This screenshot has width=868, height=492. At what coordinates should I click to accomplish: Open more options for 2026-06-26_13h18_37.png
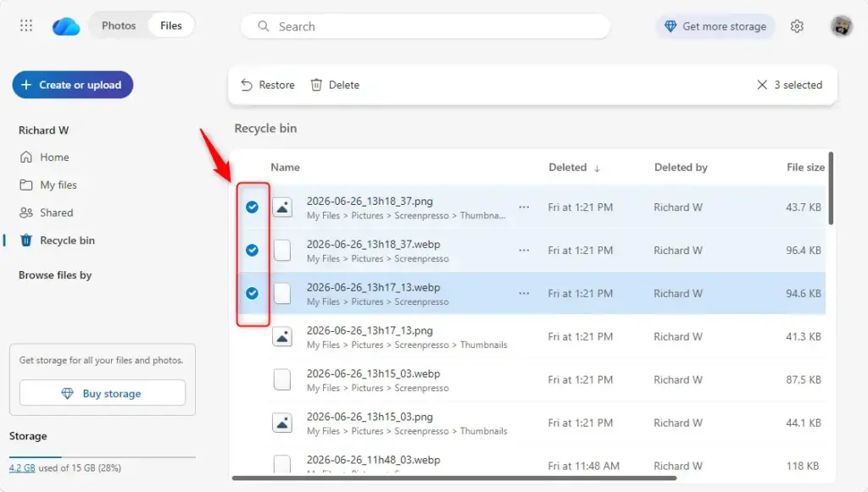[x=524, y=207]
